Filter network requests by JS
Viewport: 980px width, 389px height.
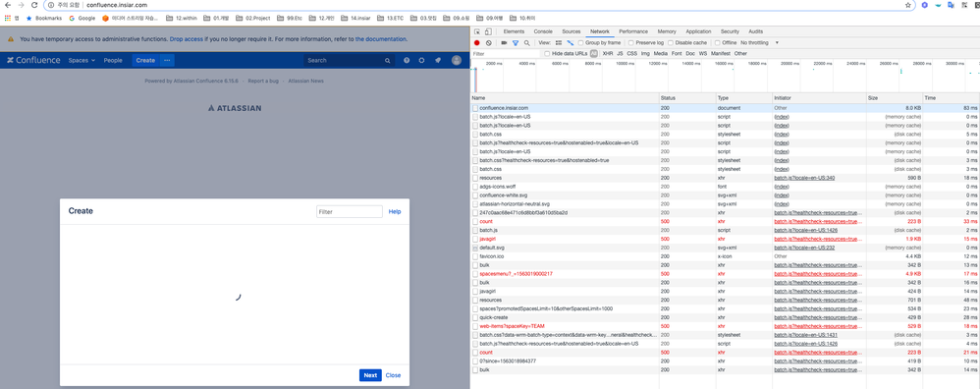[x=620, y=54]
